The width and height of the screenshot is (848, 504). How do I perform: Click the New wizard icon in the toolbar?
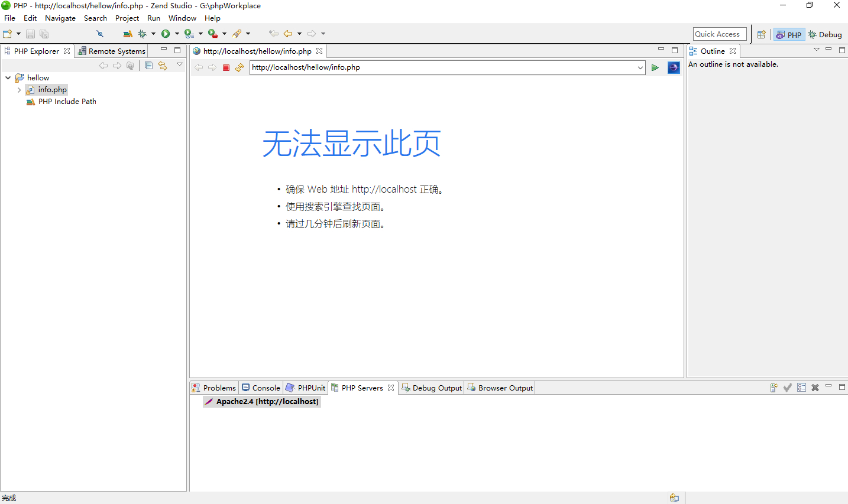pos(7,34)
